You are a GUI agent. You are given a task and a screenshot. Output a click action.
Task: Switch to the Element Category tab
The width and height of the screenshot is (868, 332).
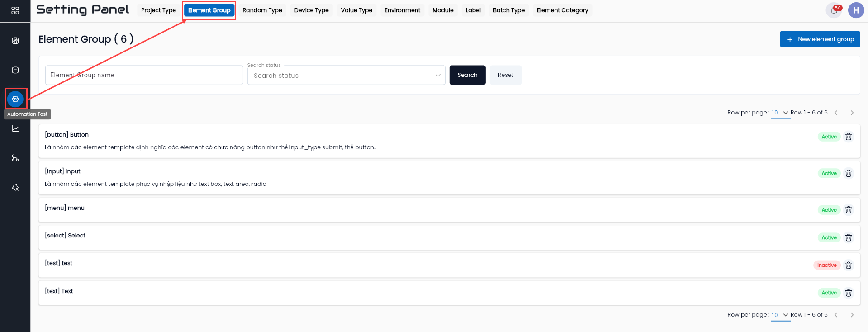[562, 10]
